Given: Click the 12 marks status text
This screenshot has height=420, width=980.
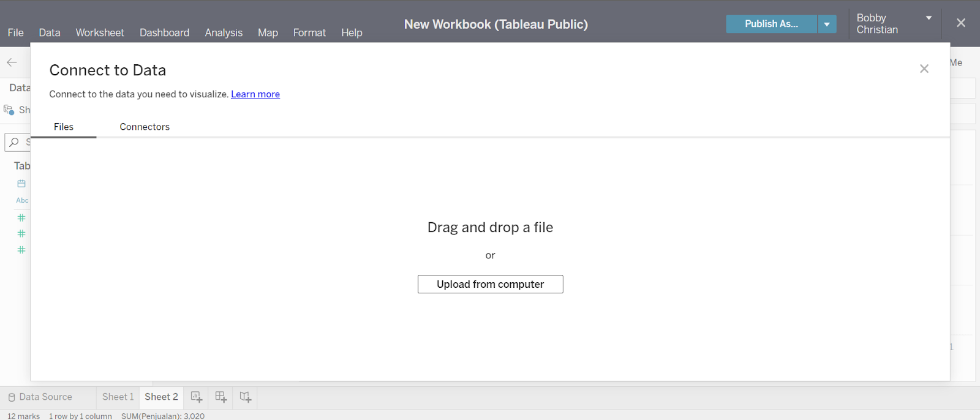Looking at the screenshot, I should 23,416.
